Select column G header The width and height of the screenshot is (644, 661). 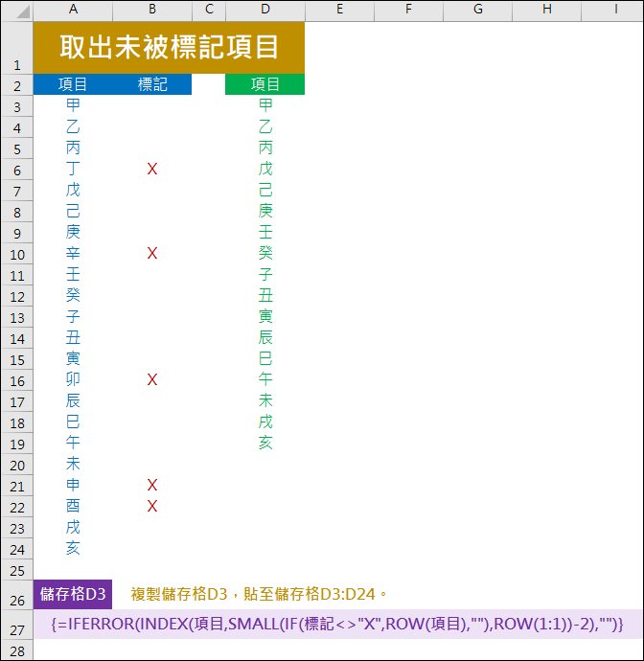[x=478, y=11]
